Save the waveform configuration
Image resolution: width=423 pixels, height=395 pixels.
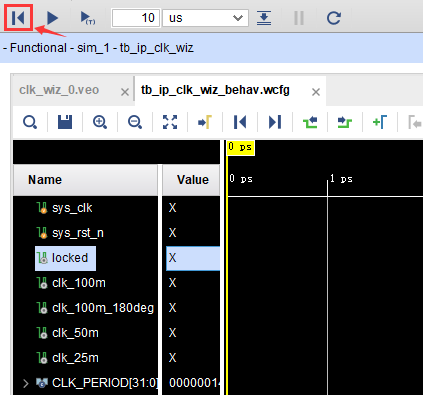pos(65,122)
